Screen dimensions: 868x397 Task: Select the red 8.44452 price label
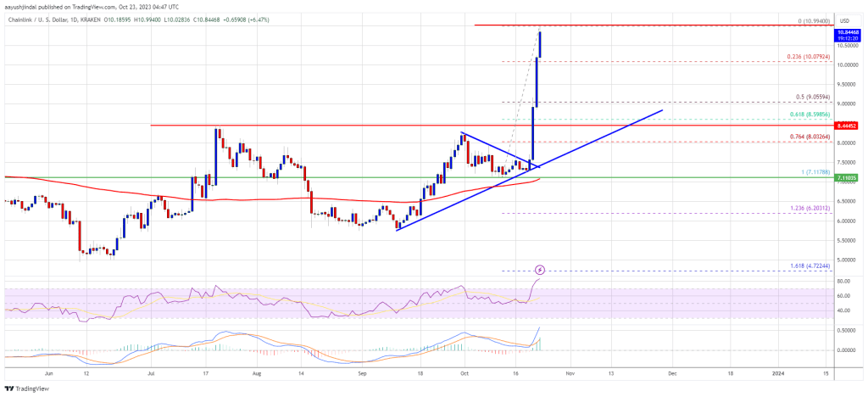pyautogui.click(x=845, y=126)
